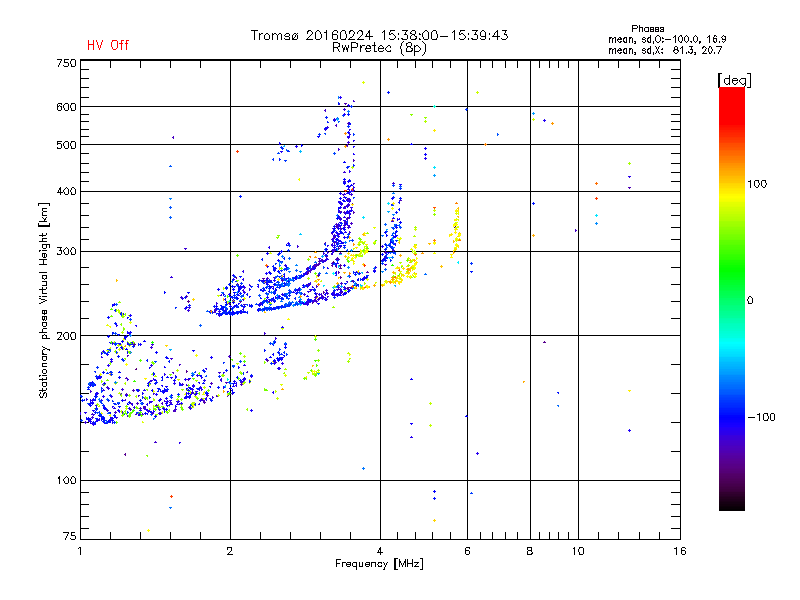Click the y-axis tick label '500'

click(x=66, y=145)
